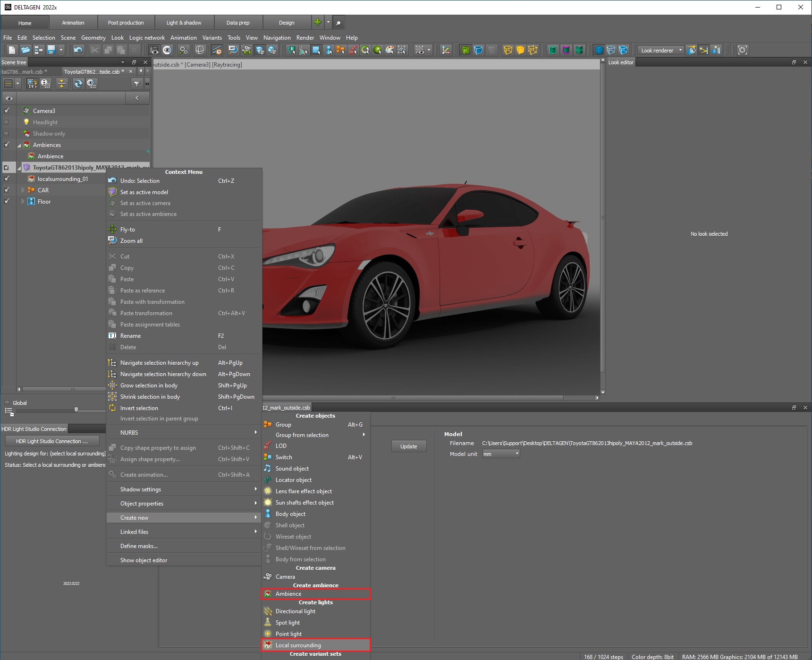Click the Undo icon in the toolbar

[78, 50]
